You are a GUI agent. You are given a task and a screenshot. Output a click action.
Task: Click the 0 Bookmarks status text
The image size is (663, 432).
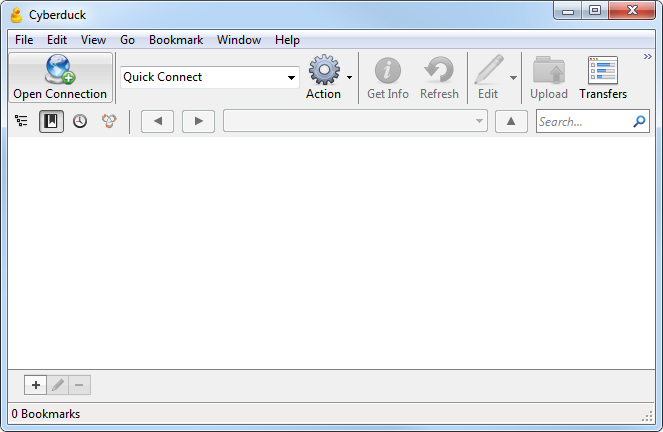(46, 414)
